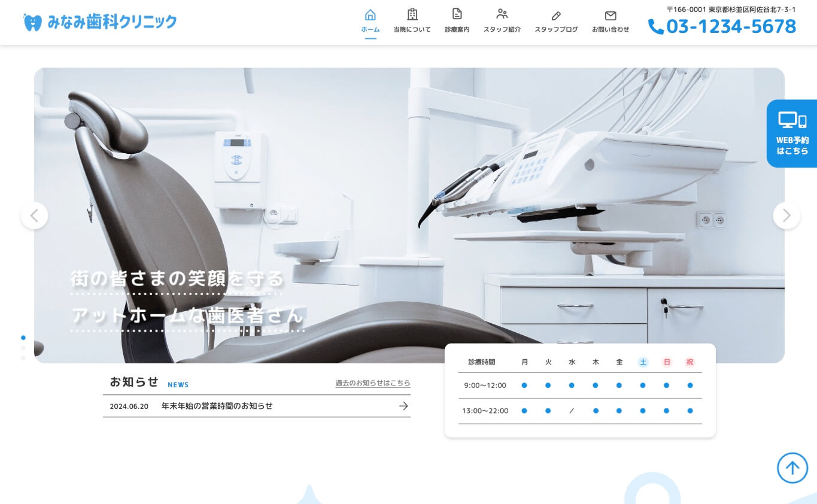Viewport: 817px width, 504px height.
Task: Call phone number 03-1234-5678
Action: pos(722,26)
